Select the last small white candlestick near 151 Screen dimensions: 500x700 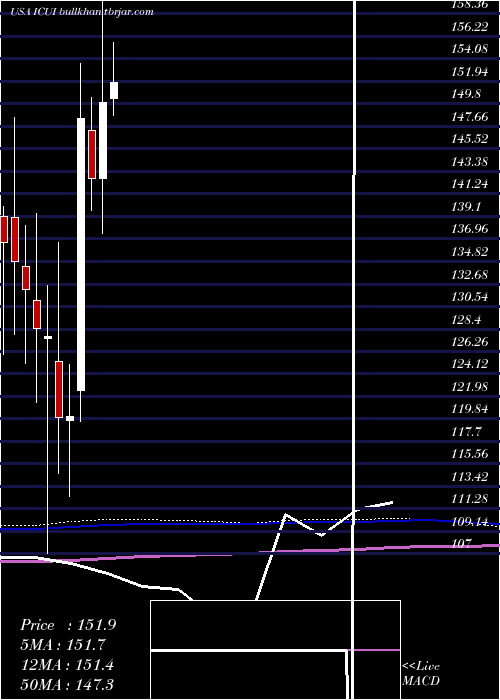click(x=114, y=90)
